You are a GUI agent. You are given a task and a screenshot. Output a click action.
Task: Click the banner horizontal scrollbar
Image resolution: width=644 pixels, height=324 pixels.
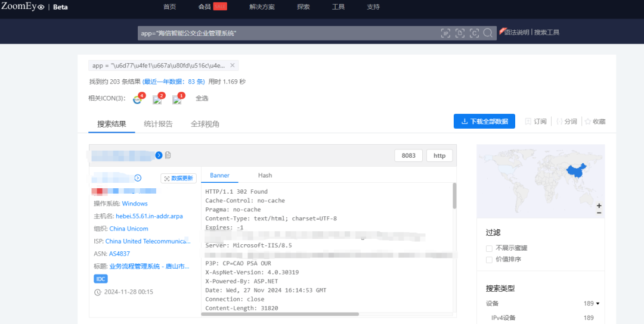(x=280, y=314)
